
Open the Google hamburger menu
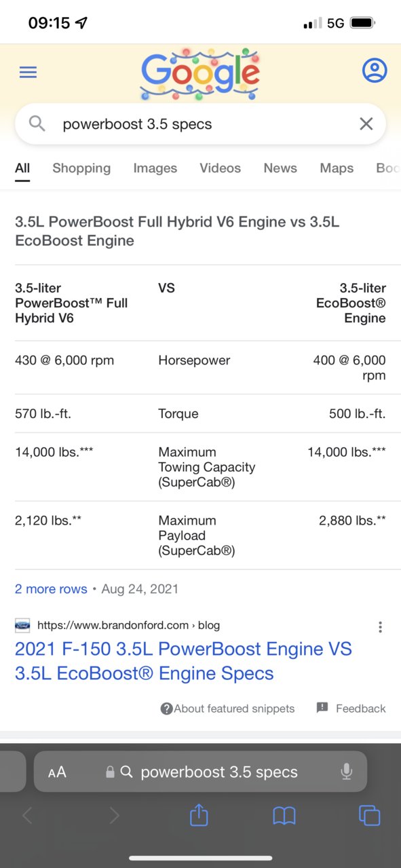[28, 72]
